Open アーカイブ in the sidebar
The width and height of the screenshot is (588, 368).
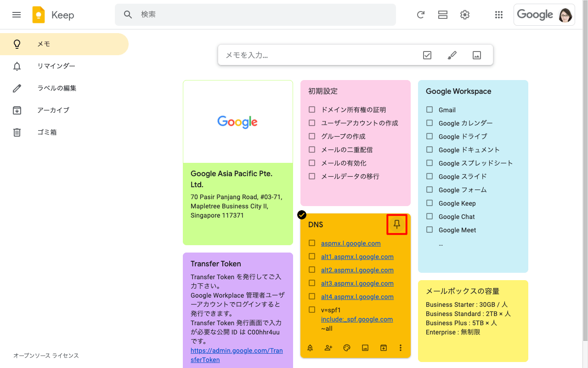click(x=64, y=110)
